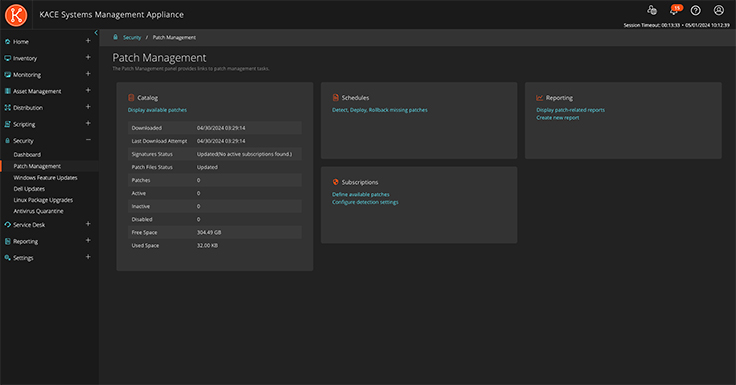
Task: Click the Free Space value 304.49 GB
Action: point(209,232)
